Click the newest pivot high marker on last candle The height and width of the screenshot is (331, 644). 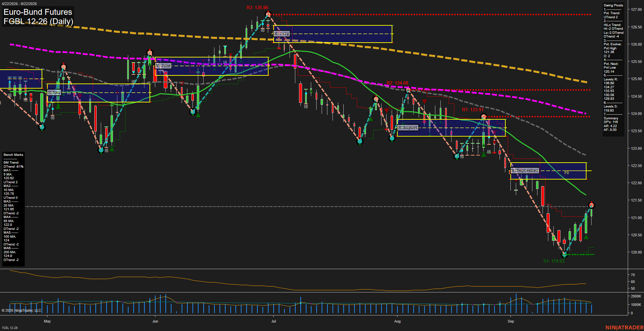pyautogui.click(x=592, y=205)
